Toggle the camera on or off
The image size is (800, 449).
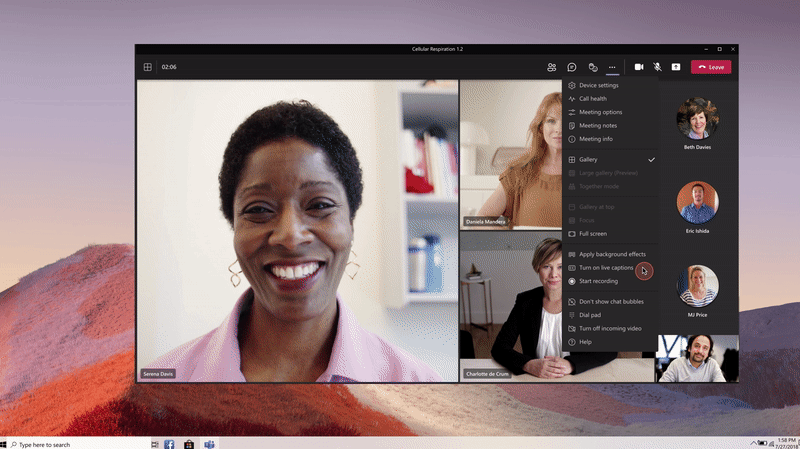pos(639,67)
